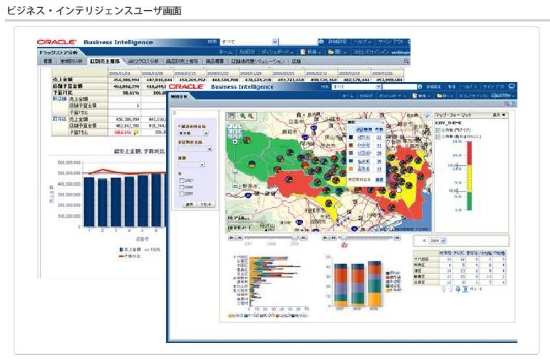Switch to the 商品概要 tab in the back window
This screenshot has height=360, width=550.
215,61
